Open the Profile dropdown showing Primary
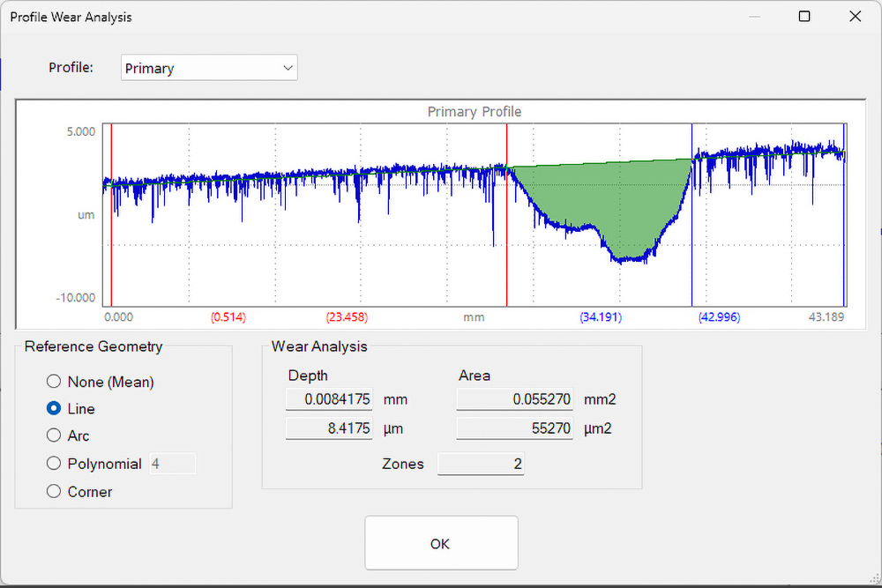882x588 pixels. click(x=209, y=68)
